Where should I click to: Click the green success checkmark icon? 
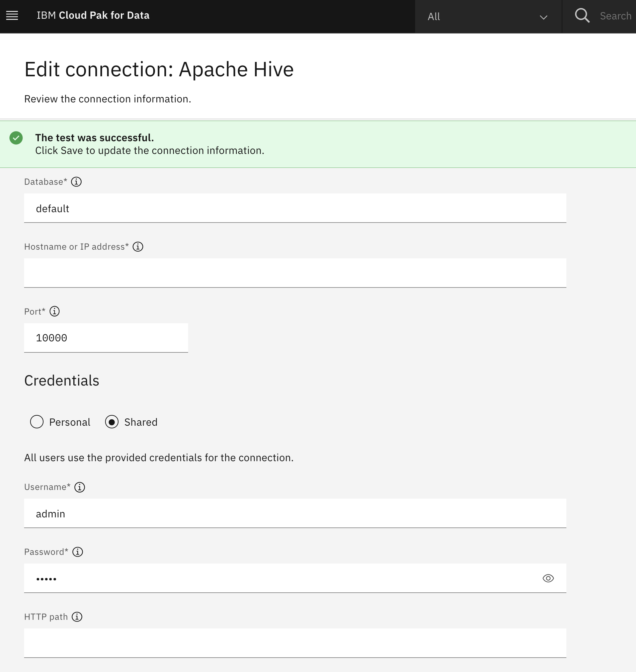[x=16, y=138]
